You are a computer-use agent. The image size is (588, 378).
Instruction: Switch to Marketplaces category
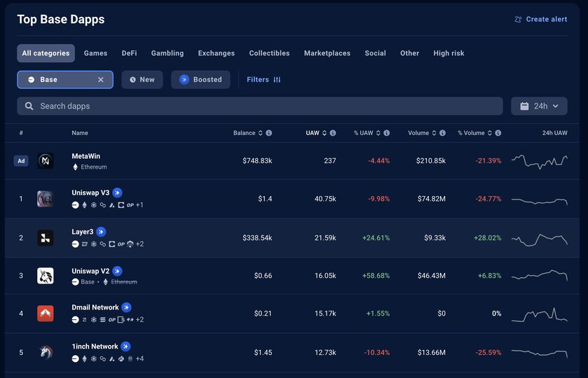[x=327, y=53]
